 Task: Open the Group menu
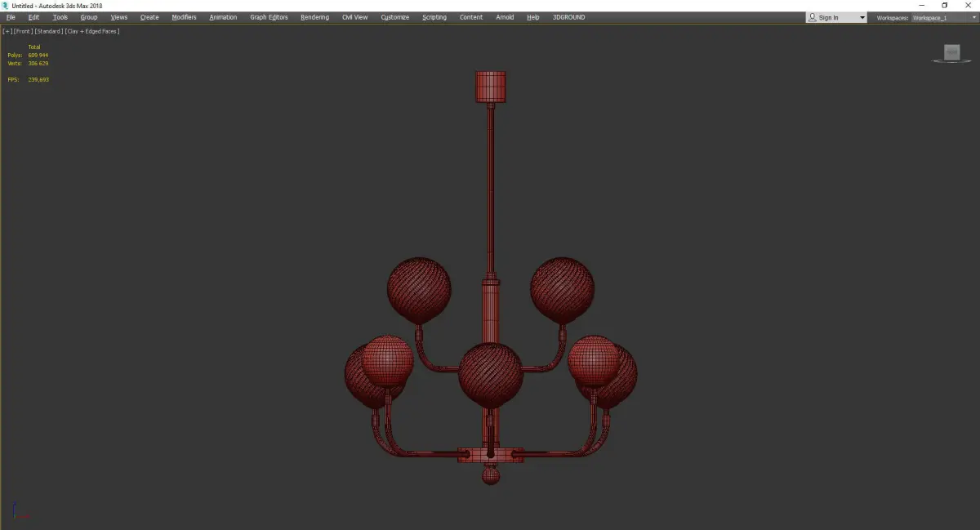[89, 17]
